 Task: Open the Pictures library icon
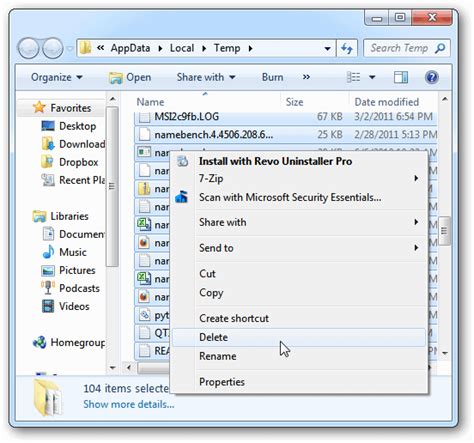coord(48,270)
